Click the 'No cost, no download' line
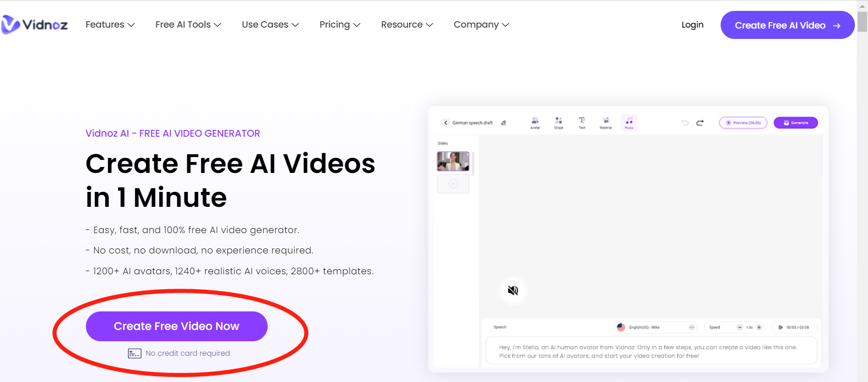Screen dimensions: 868x382 pos(199,250)
